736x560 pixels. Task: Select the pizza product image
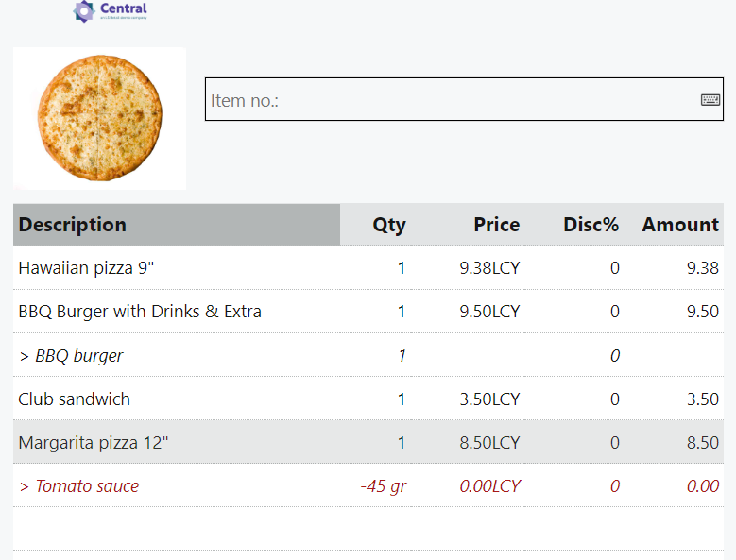point(100,119)
